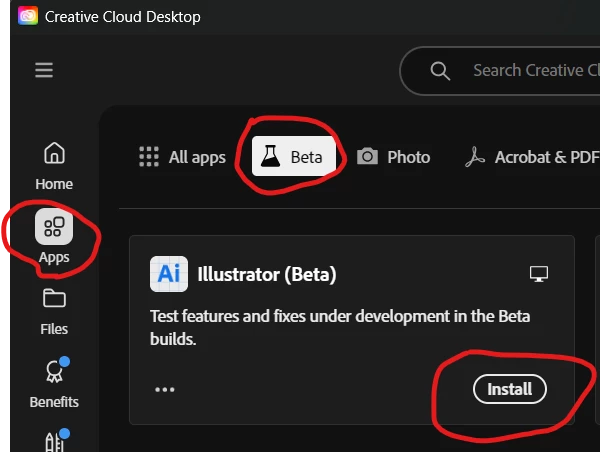Image resolution: width=600 pixels, height=452 pixels.
Task: Focus the Search Creative Cloud field
Action: click(x=500, y=71)
